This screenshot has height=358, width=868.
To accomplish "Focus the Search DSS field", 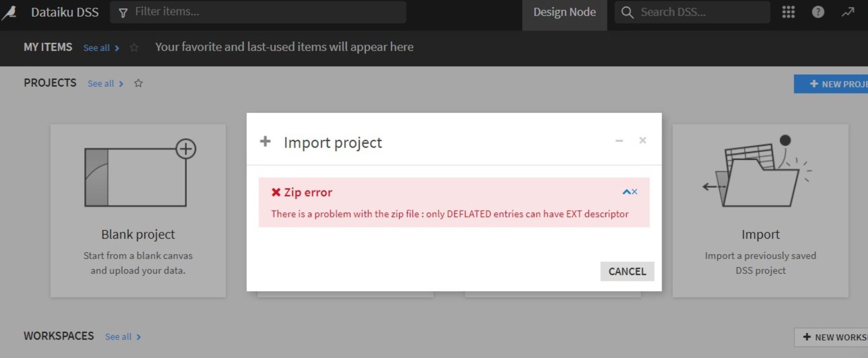I will [692, 12].
